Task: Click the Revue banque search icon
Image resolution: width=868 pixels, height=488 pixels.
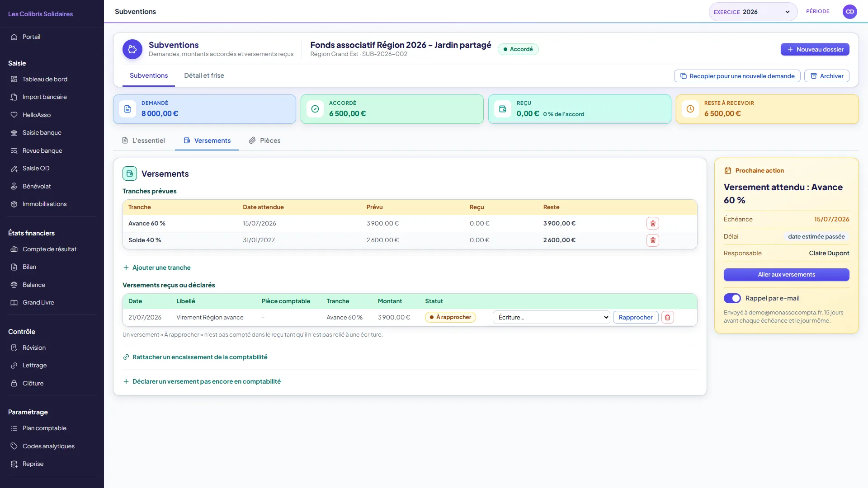Action: click(x=14, y=151)
